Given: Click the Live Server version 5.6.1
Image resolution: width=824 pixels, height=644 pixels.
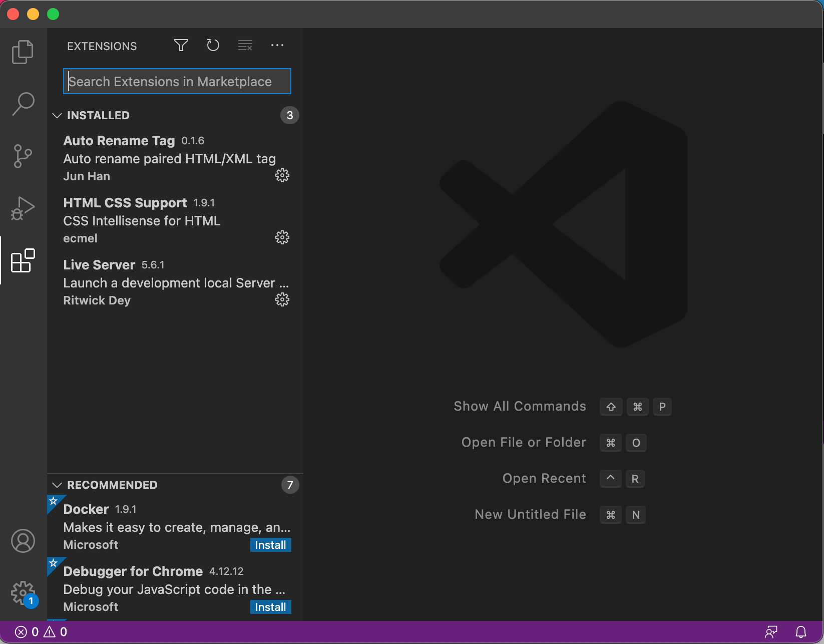Looking at the screenshot, I should 153,265.
